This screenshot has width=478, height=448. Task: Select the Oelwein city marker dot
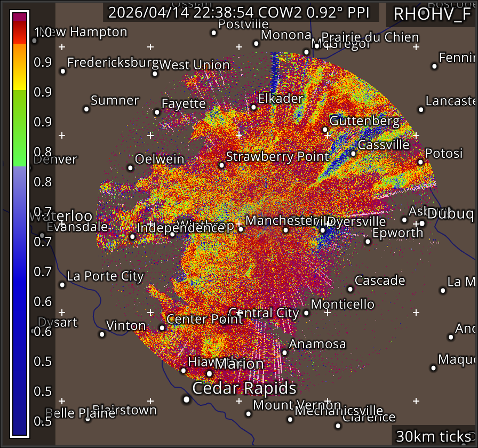click(x=130, y=167)
